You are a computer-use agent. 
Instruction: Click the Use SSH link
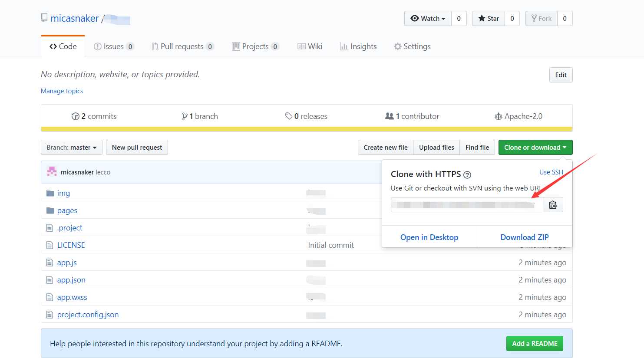tap(551, 172)
